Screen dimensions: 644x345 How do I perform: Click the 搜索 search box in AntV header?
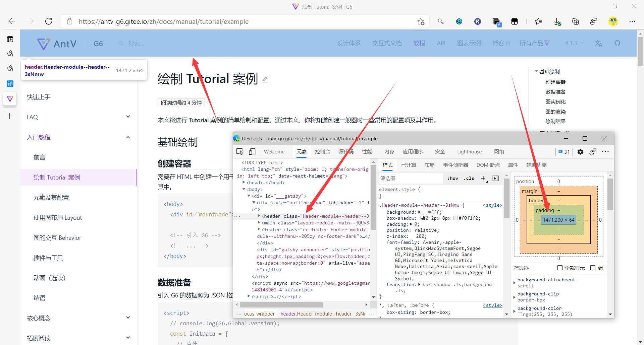136,44
